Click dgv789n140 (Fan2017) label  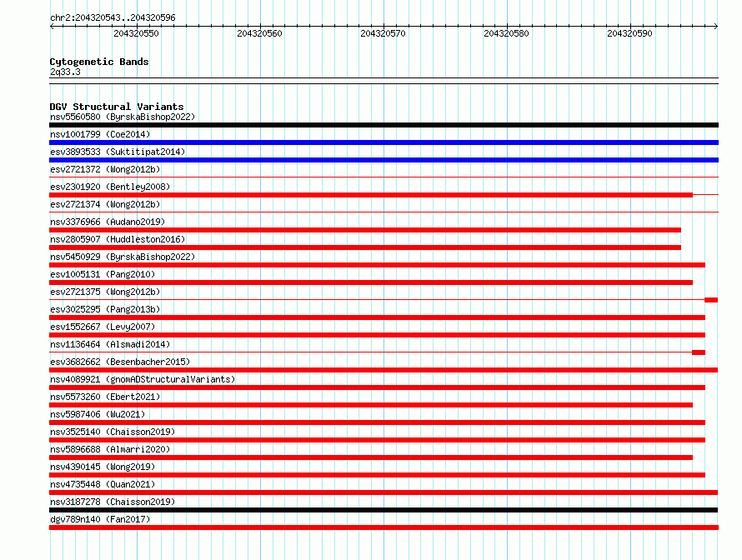pos(100,519)
